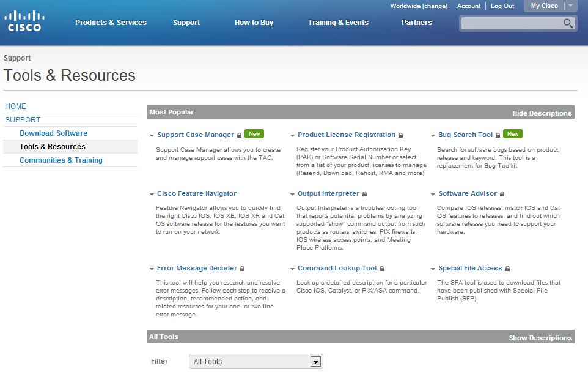Collapse Command Lookup Tool description arrow
This screenshot has height=388, width=588.
pos(293,269)
